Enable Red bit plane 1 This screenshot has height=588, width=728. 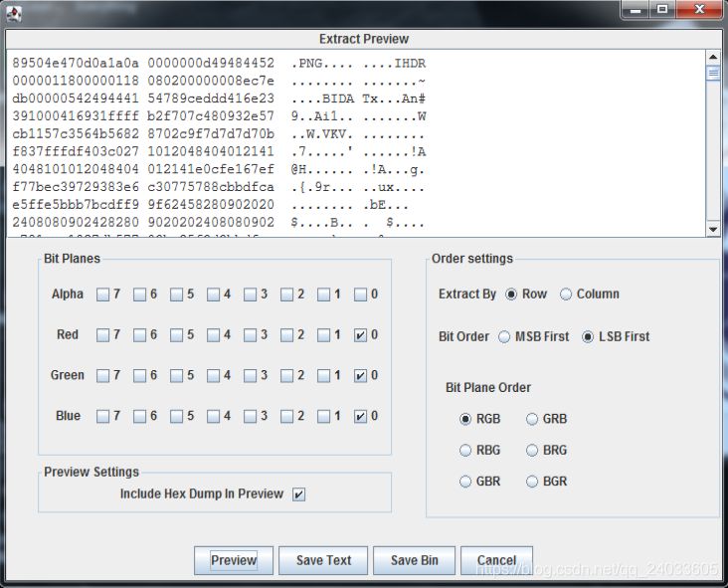[x=323, y=335]
